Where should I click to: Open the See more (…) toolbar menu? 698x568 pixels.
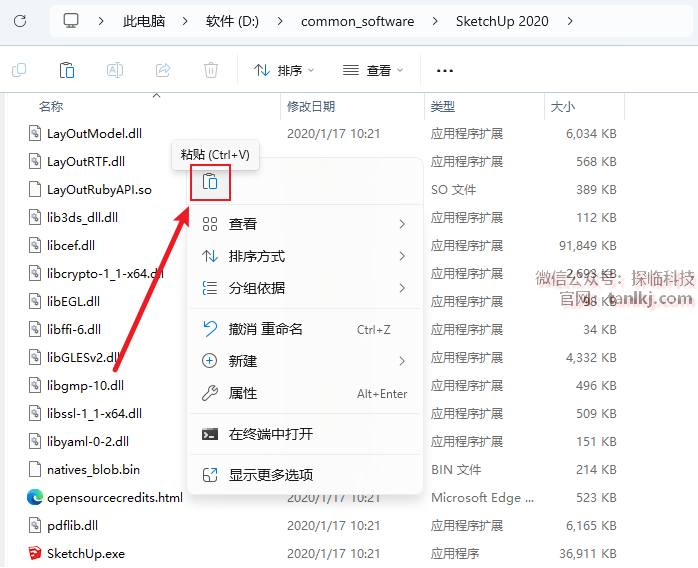(x=445, y=70)
